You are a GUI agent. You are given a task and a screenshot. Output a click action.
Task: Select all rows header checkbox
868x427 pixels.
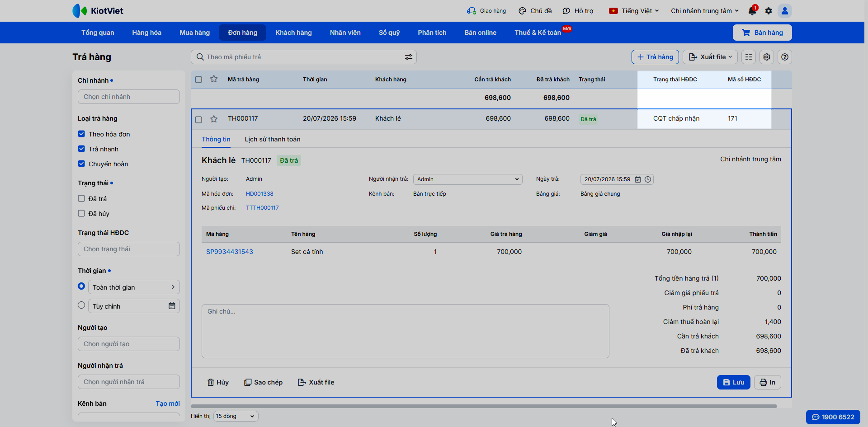pyautogui.click(x=198, y=80)
